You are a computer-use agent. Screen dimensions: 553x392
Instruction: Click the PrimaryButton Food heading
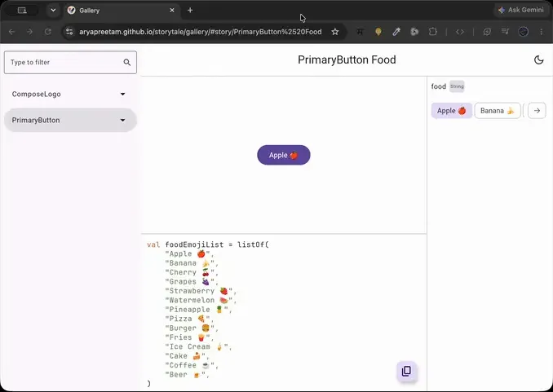[347, 60]
